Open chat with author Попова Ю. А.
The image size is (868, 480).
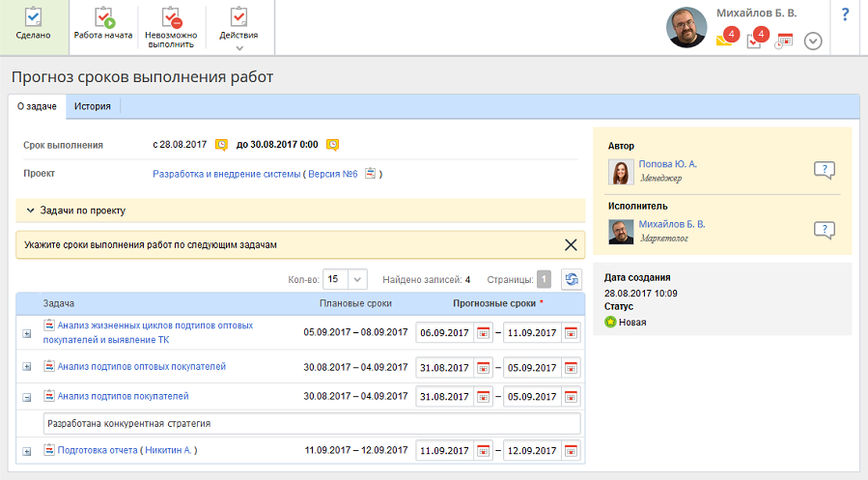click(x=823, y=171)
